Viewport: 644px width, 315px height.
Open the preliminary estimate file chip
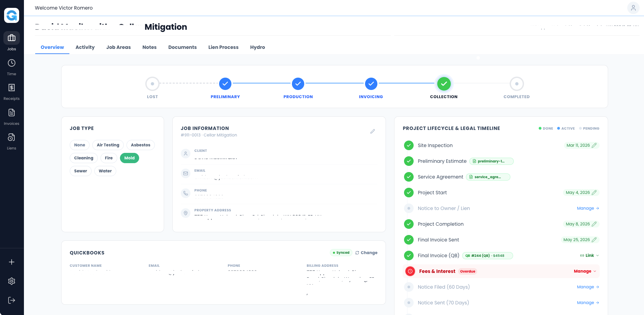(492, 161)
